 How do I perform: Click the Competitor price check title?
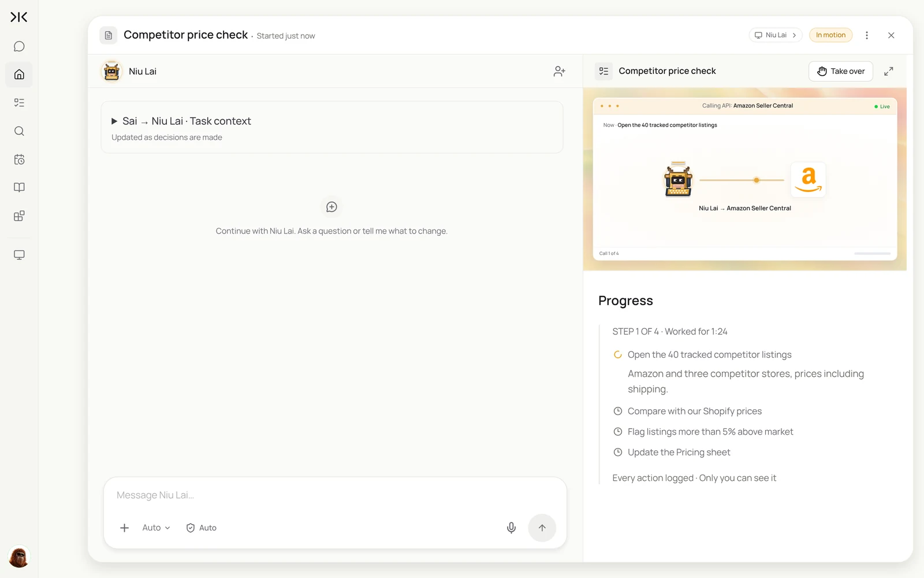185,35
